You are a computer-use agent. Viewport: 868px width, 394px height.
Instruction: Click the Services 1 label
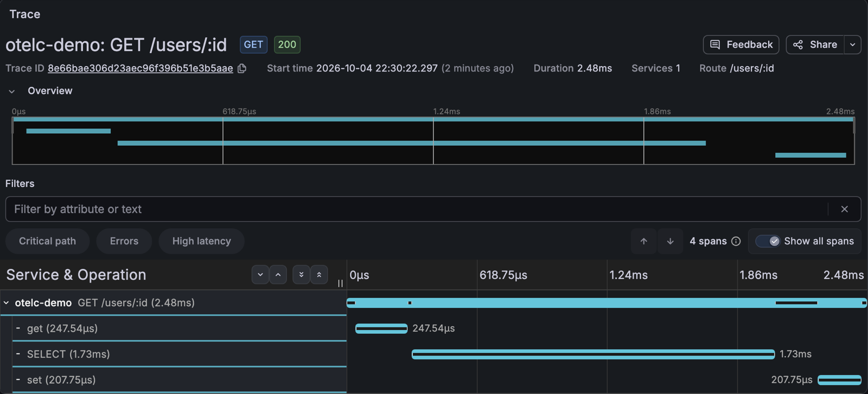click(656, 68)
